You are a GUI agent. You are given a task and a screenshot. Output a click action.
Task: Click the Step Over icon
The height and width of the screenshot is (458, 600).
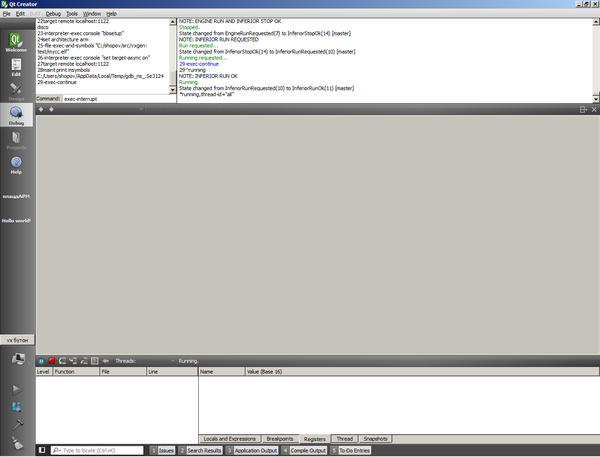point(62,361)
